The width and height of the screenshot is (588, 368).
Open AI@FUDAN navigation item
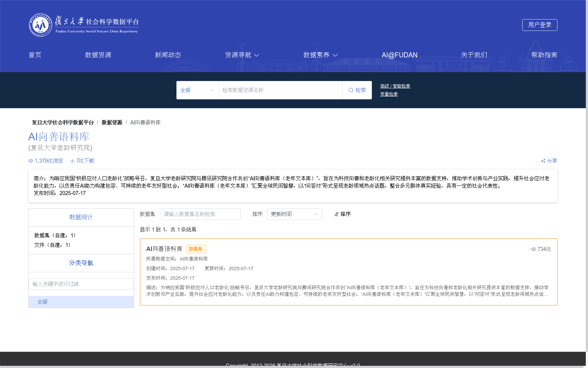point(399,55)
